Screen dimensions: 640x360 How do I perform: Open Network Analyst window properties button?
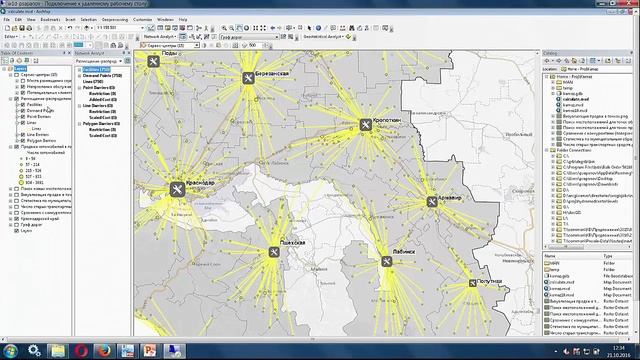127,61
